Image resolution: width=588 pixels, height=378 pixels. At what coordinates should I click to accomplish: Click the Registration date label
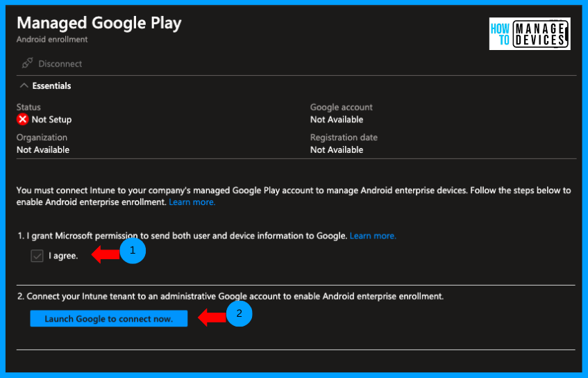(x=344, y=138)
